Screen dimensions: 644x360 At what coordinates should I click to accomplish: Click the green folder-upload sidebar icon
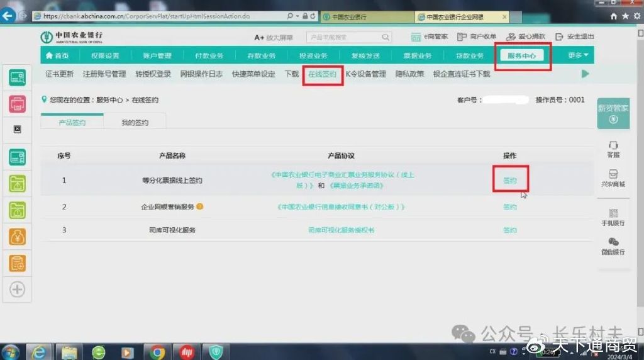[x=17, y=184]
